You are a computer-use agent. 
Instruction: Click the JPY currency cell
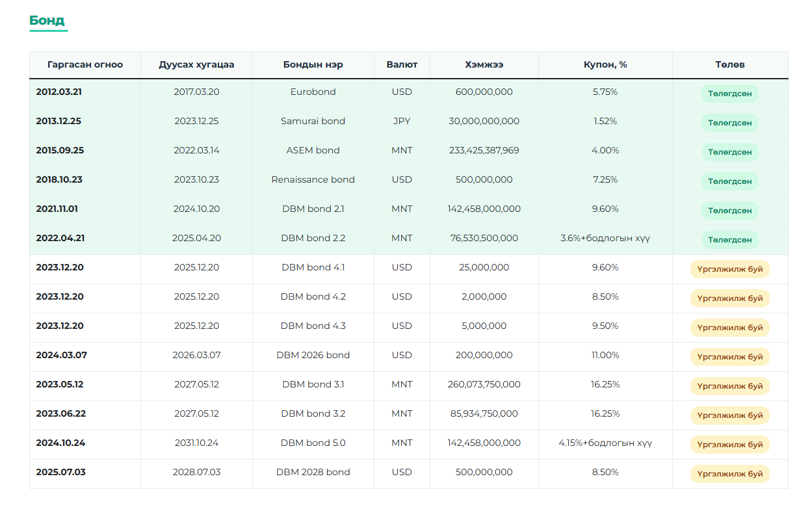pos(402,122)
